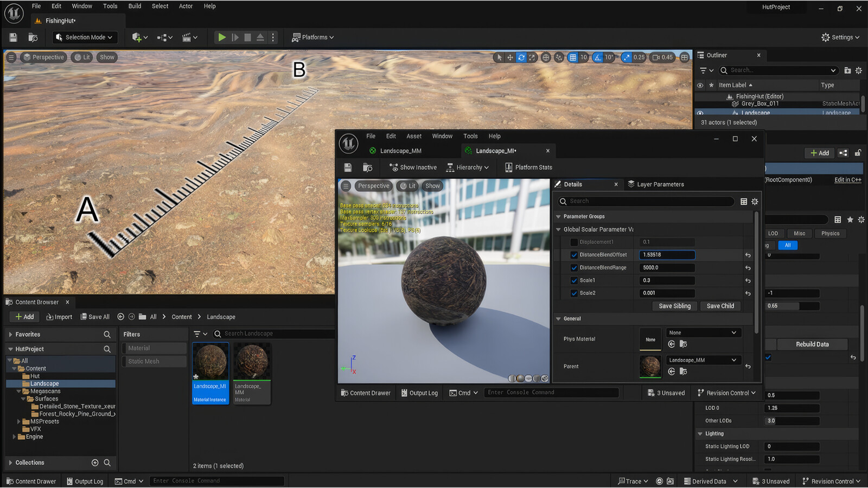
Task: Click the Edit in C++ link
Action: (847, 179)
